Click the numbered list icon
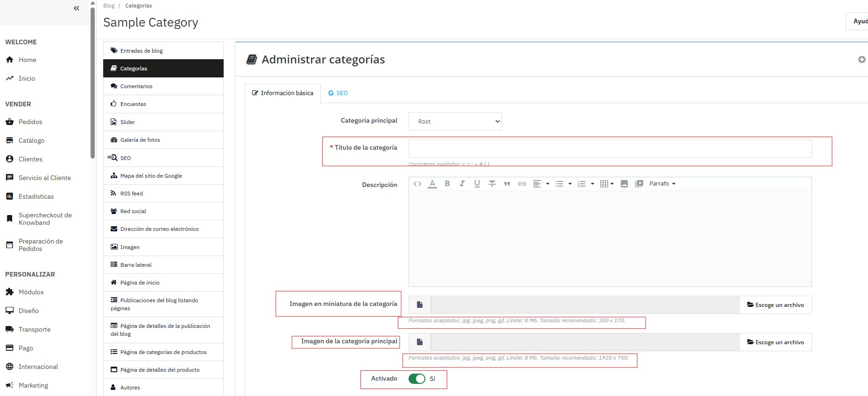This screenshot has width=868, height=396. pyautogui.click(x=582, y=184)
